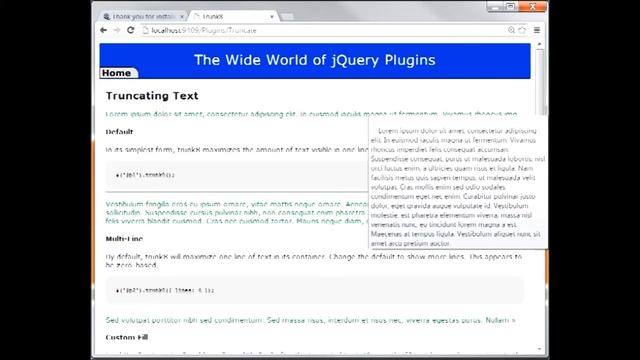Close the browser window
This screenshot has height=360, width=640.
(532, 7)
